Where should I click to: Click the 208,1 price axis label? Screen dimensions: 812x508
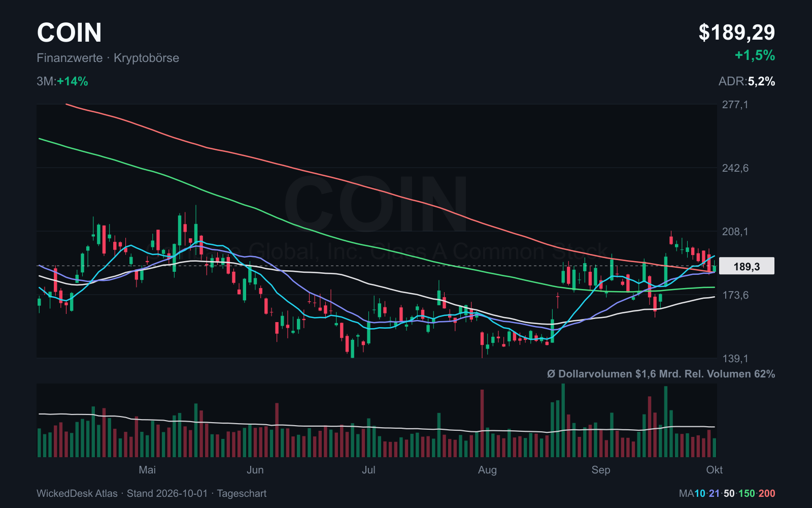coord(735,232)
